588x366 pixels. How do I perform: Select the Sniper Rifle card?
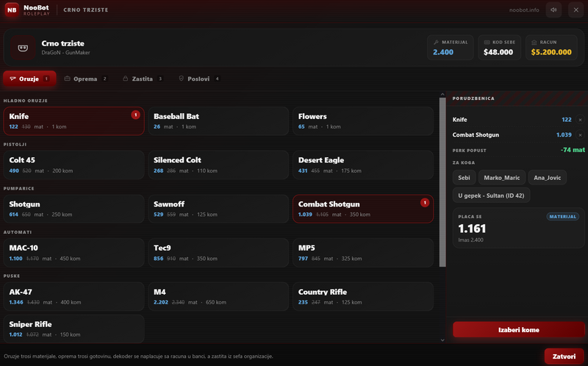tap(74, 329)
